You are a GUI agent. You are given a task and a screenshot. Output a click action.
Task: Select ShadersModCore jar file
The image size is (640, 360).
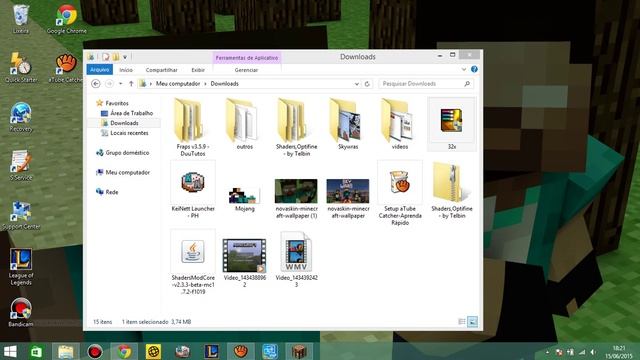(193, 262)
